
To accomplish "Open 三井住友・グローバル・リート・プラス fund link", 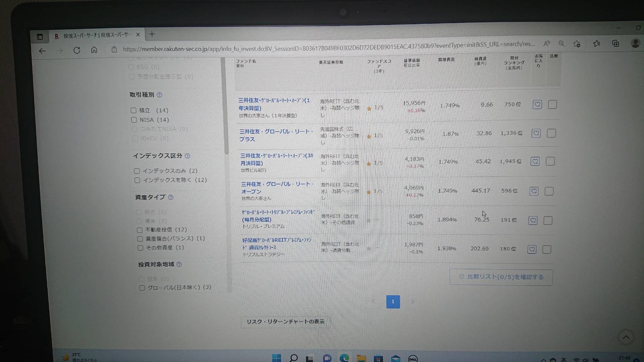I will (276, 135).
